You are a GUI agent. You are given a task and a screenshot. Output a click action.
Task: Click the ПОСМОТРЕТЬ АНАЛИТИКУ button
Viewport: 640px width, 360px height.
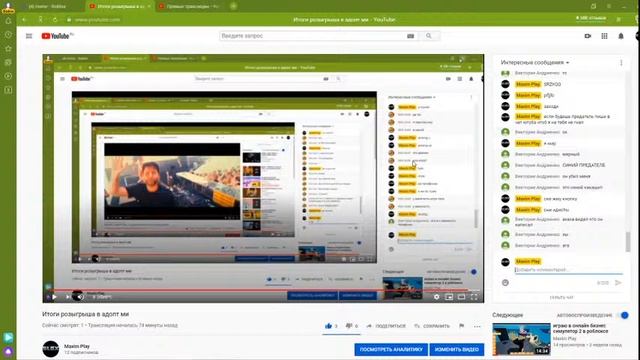point(391,349)
